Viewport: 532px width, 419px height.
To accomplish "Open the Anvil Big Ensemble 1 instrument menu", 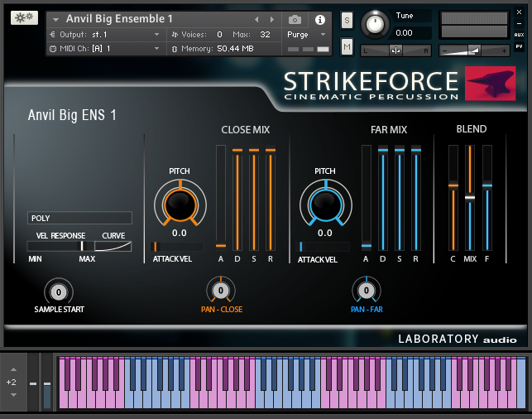I will tap(56, 19).
